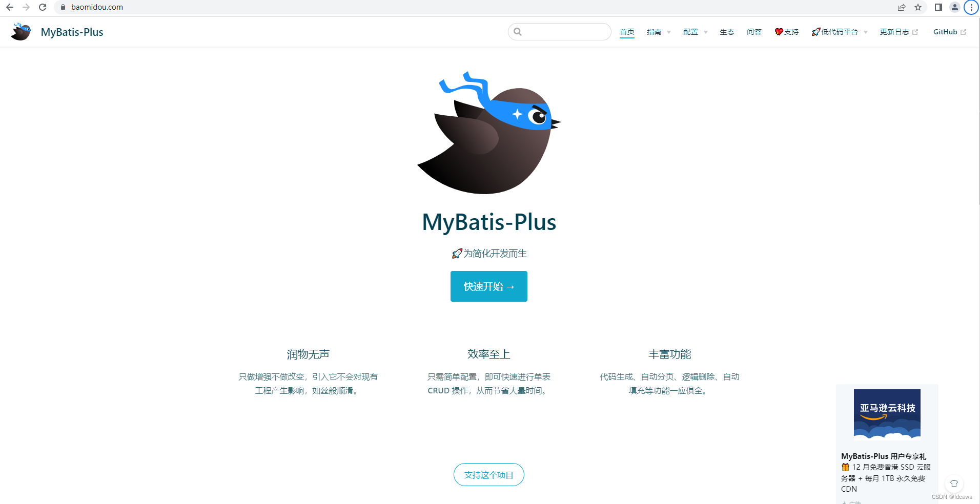980x504 pixels.
Task: Go forward with the browser forward arrow
Action: (26, 7)
